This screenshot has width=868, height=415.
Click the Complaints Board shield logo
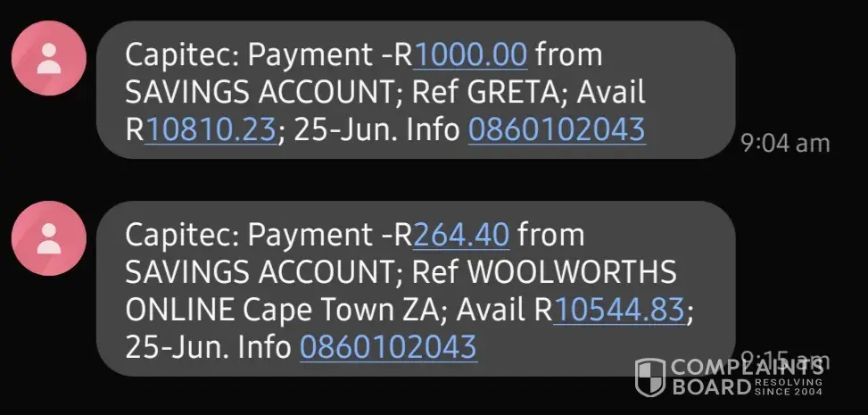pyautogui.click(x=650, y=378)
